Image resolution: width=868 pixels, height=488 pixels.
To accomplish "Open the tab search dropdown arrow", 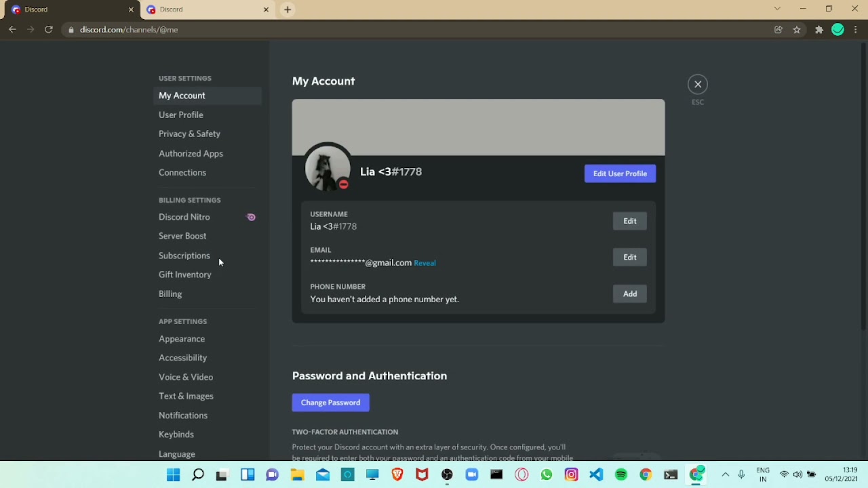I will [x=777, y=9].
